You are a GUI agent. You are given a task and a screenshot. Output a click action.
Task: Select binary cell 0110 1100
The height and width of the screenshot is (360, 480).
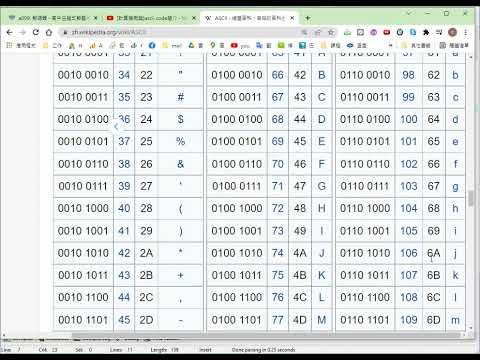coord(365,297)
